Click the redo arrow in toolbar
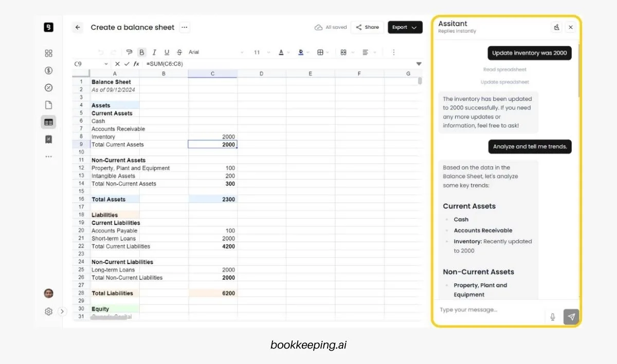This screenshot has width=617, height=364. (x=113, y=52)
